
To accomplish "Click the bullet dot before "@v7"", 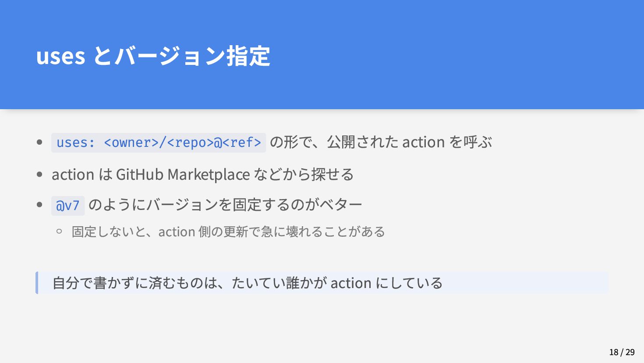I will (39, 204).
